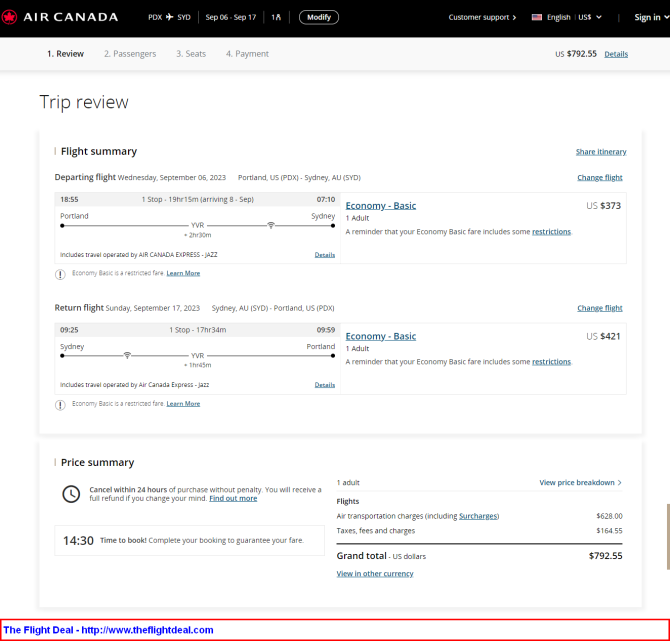Click the Air Canada maple leaf logo
670x641 pixels.
click(9, 18)
